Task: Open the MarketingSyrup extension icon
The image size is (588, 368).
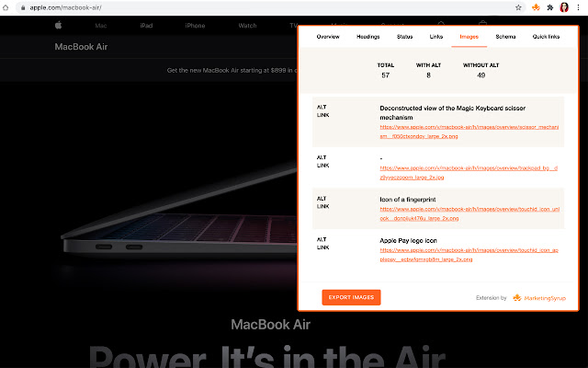Action: [x=536, y=7]
